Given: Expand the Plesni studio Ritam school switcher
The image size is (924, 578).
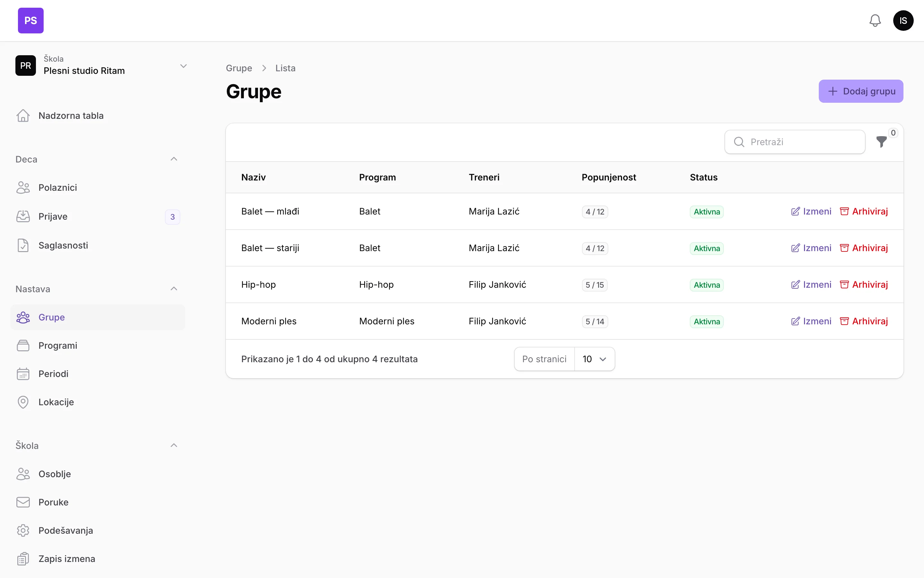Looking at the screenshot, I should (x=102, y=66).
